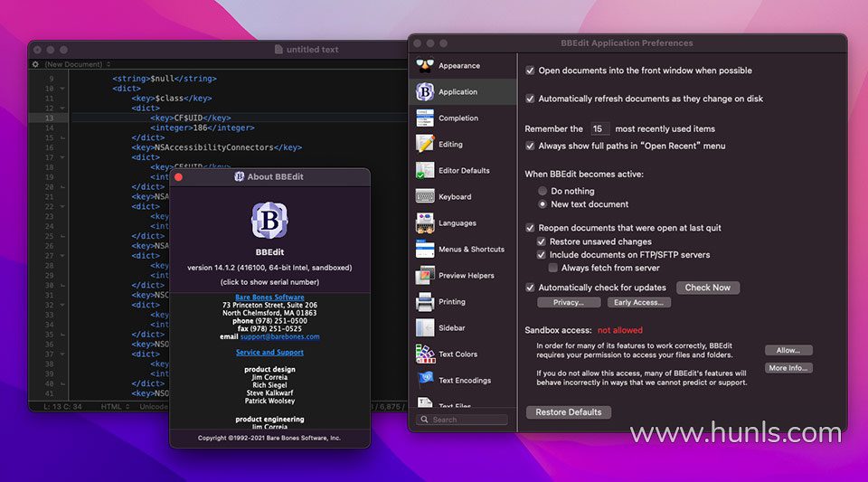Uncheck 'Restore unsaved changes' option
The image size is (868, 482).
[542, 242]
